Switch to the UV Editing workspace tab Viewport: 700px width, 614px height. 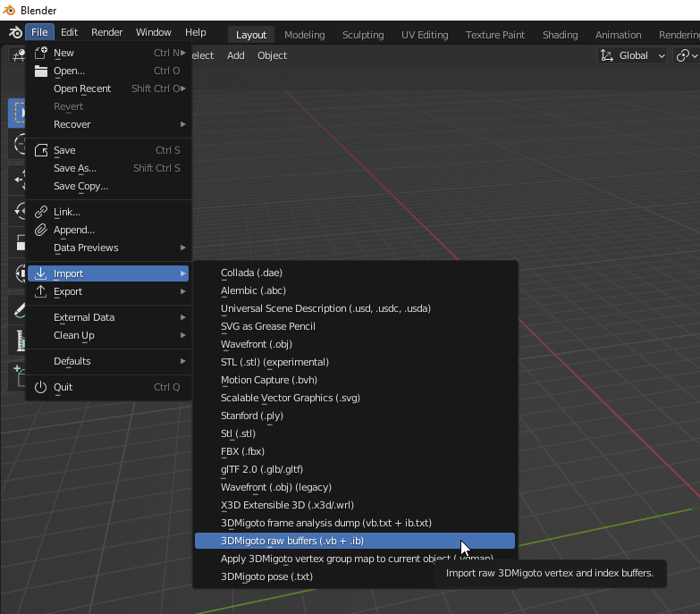click(x=425, y=35)
